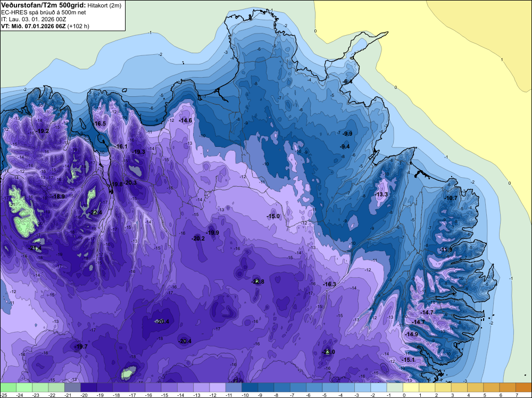Viewport: 532px width, 398px height.
Task: Click the -11.9 temperature label
Action: [x=446, y=250]
